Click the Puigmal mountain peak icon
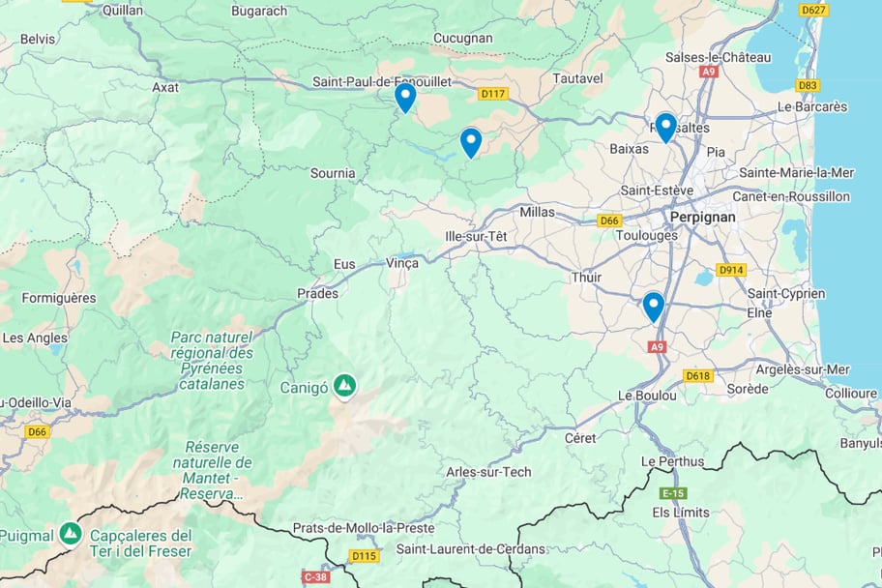882x588 pixels. point(71,534)
